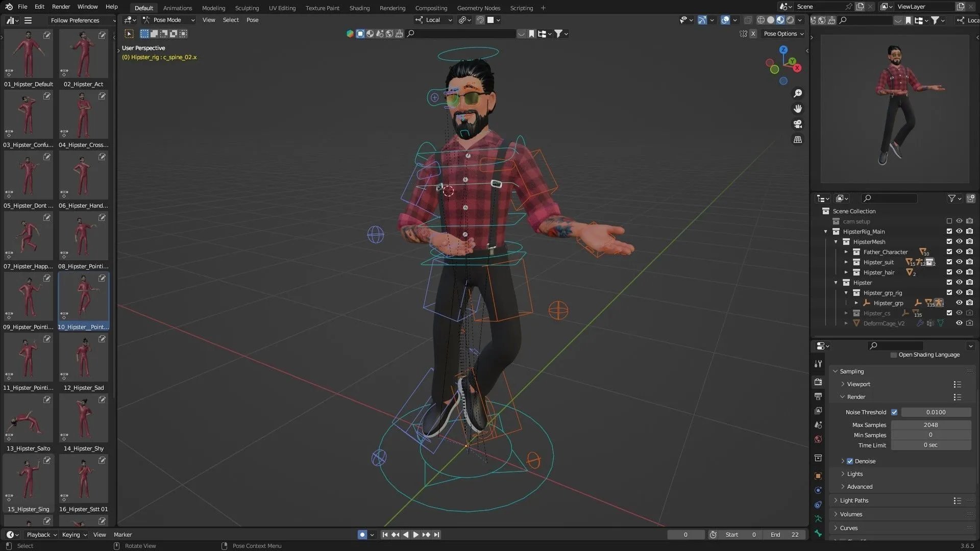Screen dimensions: 980x551
Task: Click the Max Samples value field
Action: click(x=930, y=424)
